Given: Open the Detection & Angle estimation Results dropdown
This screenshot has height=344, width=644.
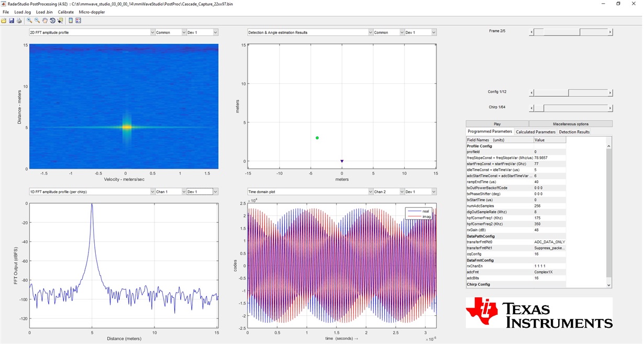Looking at the screenshot, I should (x=310, y=32).
